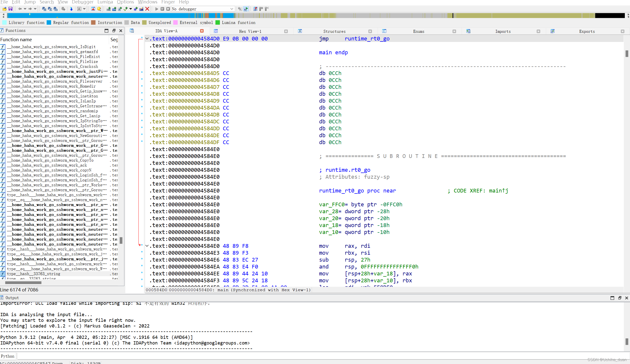Collapse the runtime_rt0_go subroutine chevron
Image resolution: width=630 pixels, height=364 pixels.
pyautogui.click(x=147, y=246)
